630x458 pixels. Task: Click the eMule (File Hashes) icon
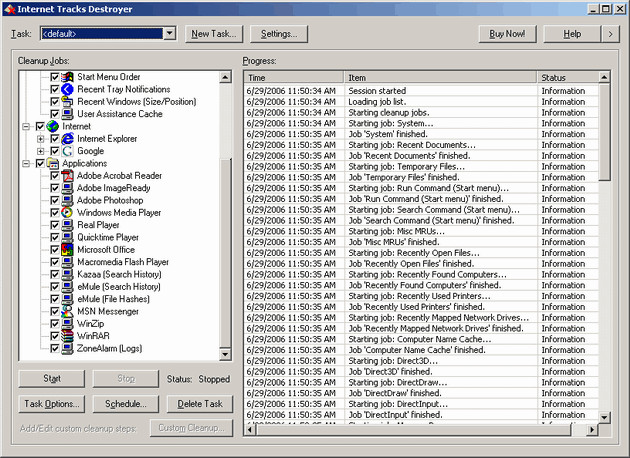67,299
